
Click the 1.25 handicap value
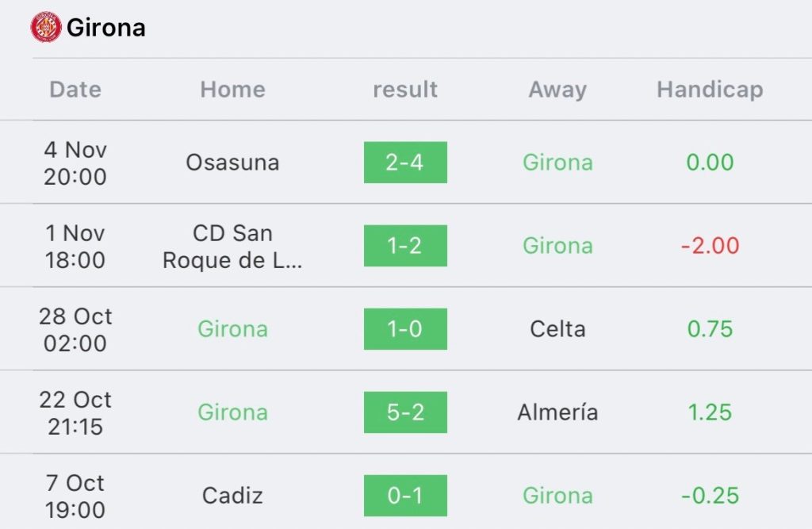coord(710,412)
